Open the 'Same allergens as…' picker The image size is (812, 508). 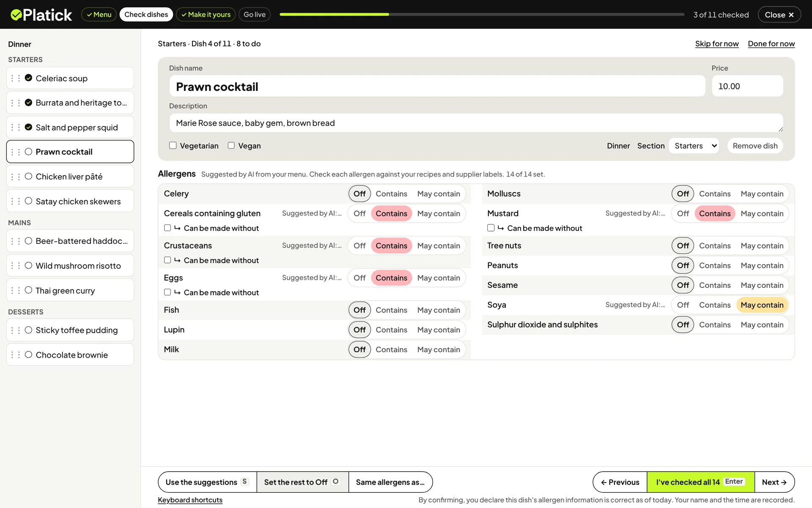click(x=390, y=482)
